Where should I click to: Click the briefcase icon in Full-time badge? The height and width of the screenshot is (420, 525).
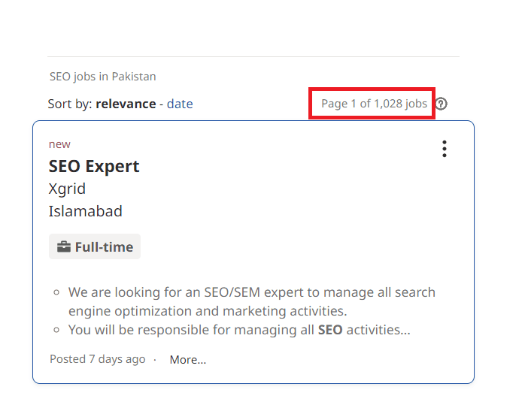pos(64,246)
